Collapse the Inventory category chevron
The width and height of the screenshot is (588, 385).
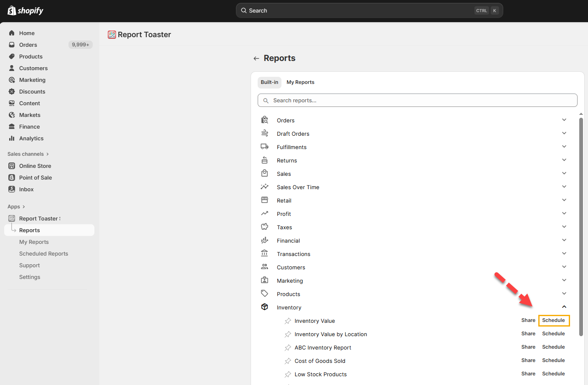coord(564,307)
